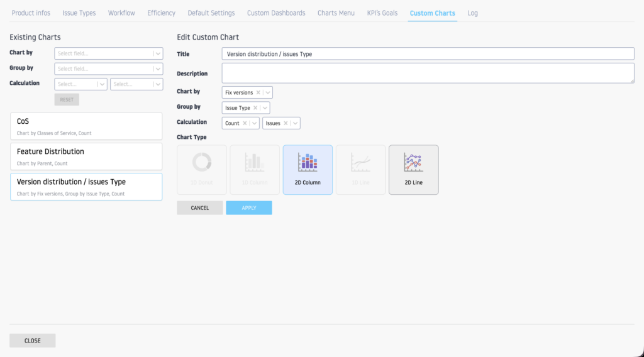Select the Feature Distribution chart entry

pos(86,156)
